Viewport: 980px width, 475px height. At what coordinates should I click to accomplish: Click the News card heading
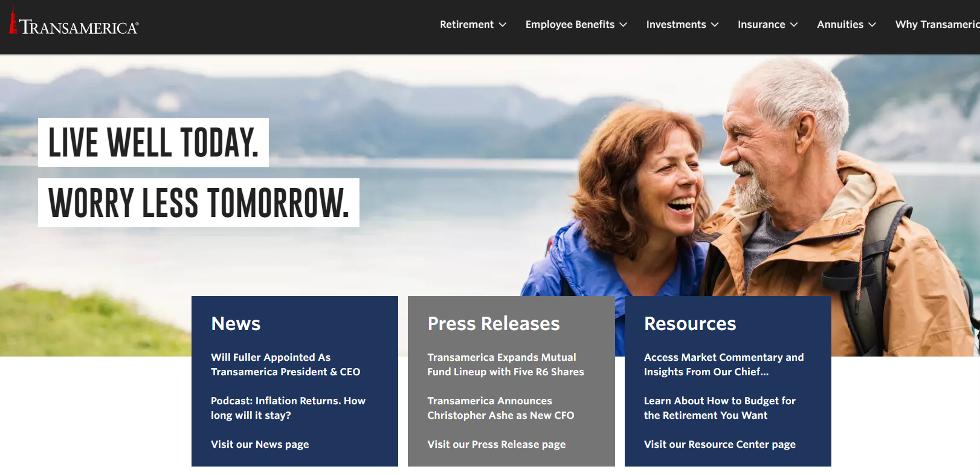coord(236,324)
